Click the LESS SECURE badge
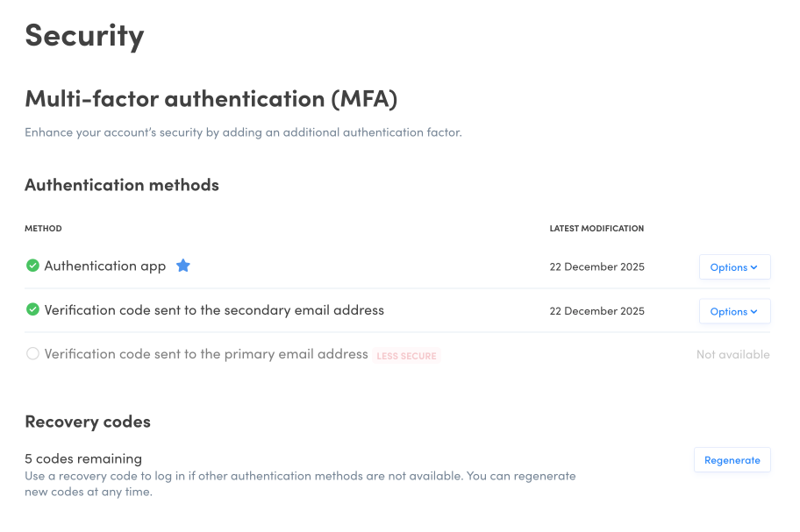 tap(407, 356)
